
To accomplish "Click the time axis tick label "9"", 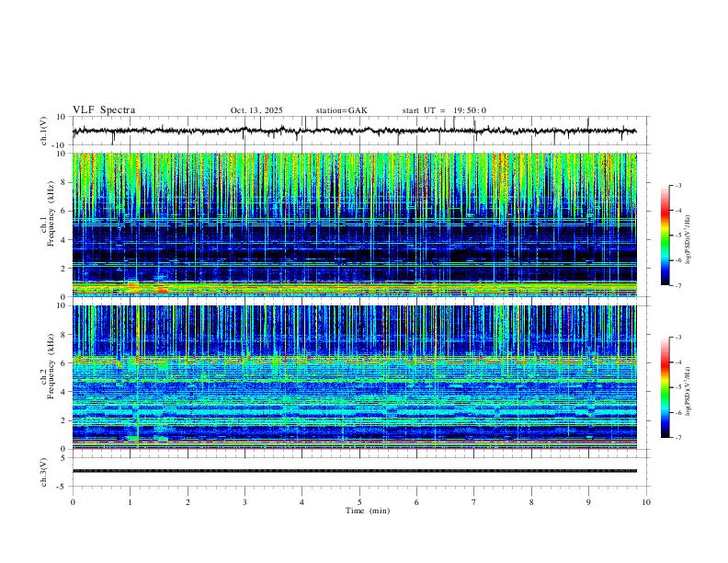I will [x=588, y=502].
